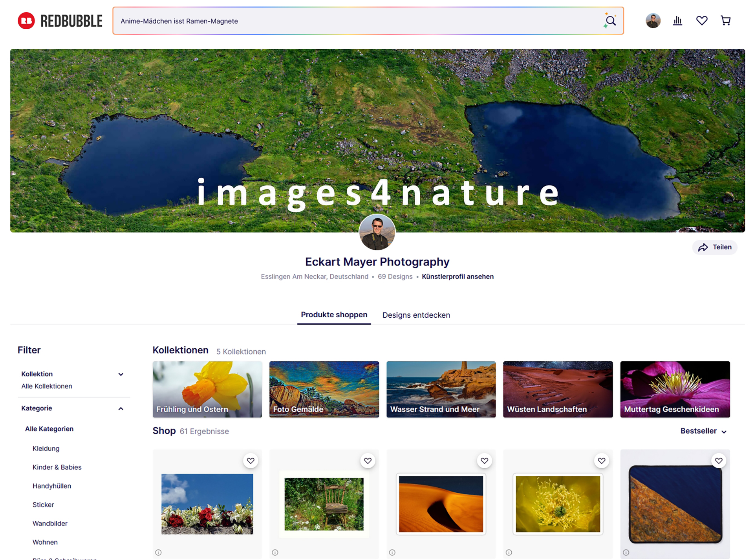The width and height of the screenshot is (754, 560).
Task: Favorite the orange sand dune product
Action: pos(484,461)
